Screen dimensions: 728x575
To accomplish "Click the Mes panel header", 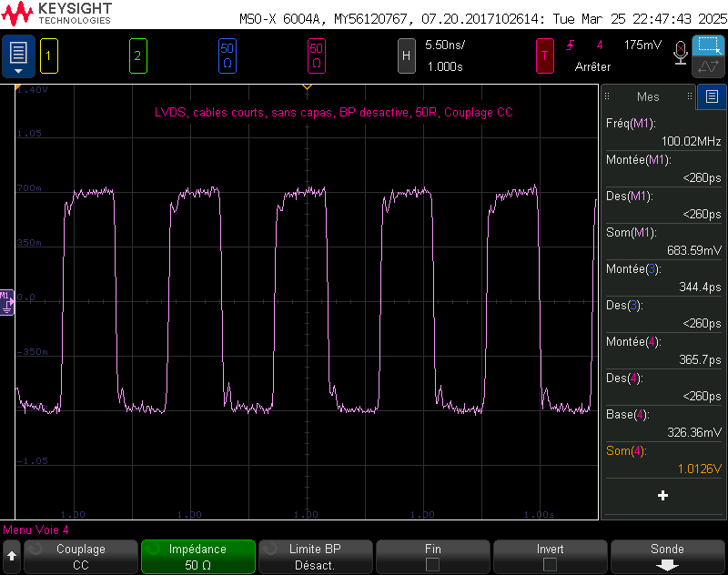I will [648, 96].
